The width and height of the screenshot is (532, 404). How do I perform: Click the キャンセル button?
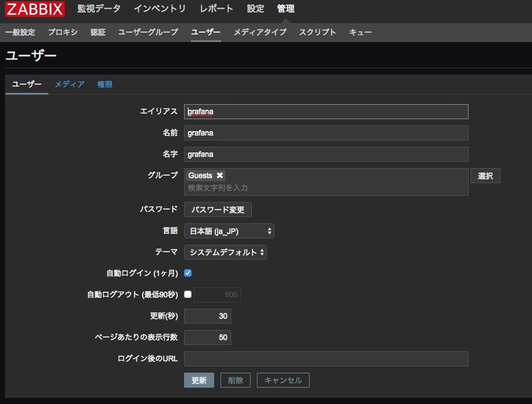[283, 380]
